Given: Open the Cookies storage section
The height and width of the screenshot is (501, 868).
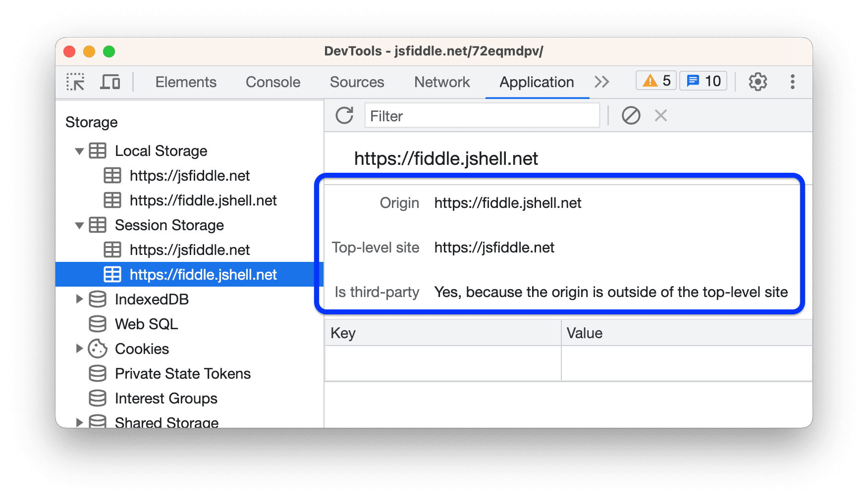Looking at the screenshot, I should coord(142,349).
